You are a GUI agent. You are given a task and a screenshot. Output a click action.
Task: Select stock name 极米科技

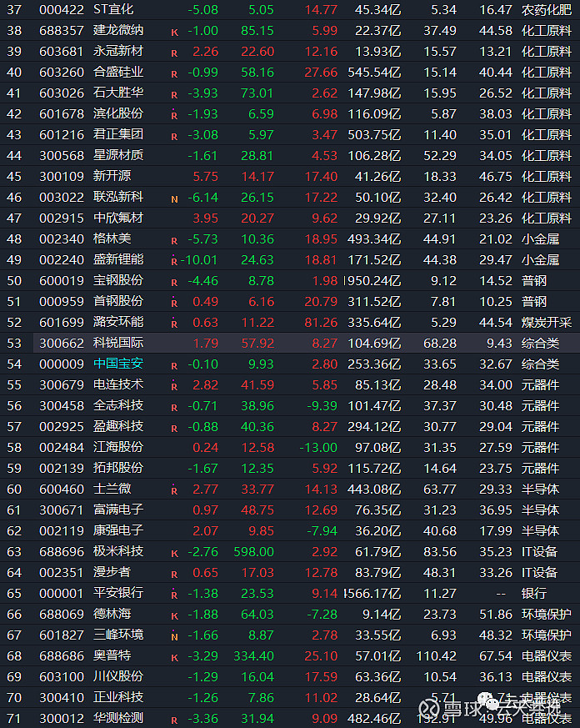tap(118, 551)
